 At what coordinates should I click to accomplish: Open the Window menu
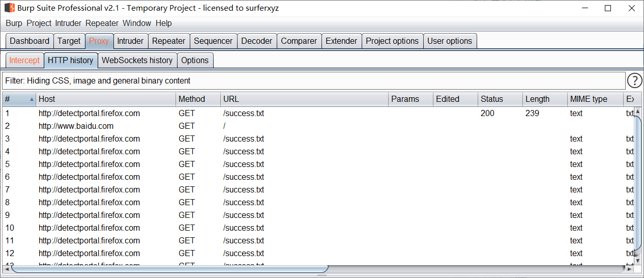137,23
